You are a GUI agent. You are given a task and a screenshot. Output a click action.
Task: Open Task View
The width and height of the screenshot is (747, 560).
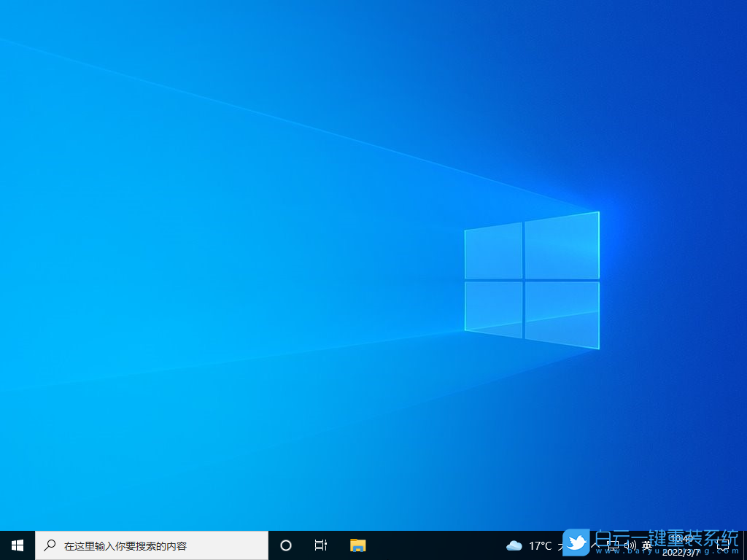(320, 545)
